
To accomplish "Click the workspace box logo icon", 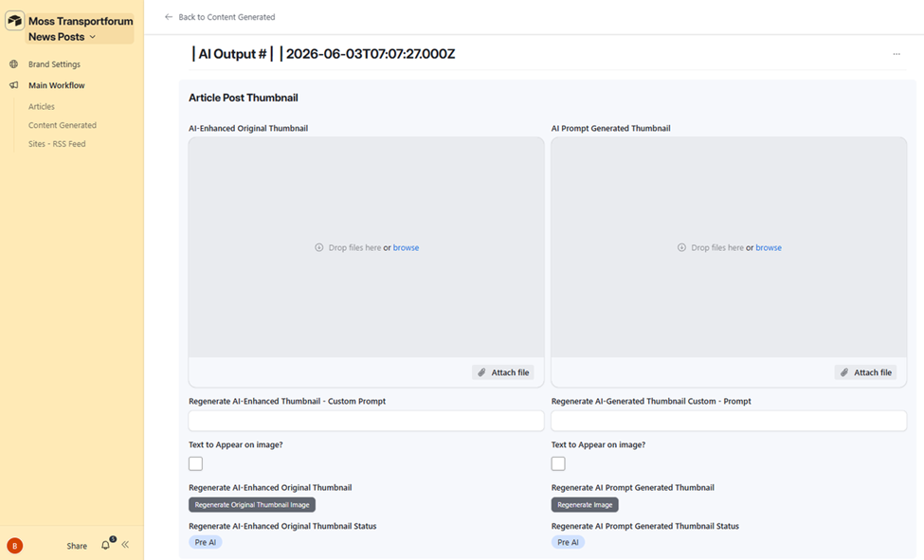I will pyautogui.click(x=15, y=21).
